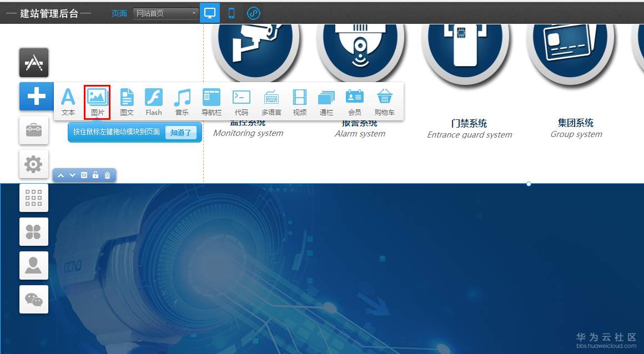
Task: Select the 图片 image module
Action: pyautogui.click(x=97, y=102)
